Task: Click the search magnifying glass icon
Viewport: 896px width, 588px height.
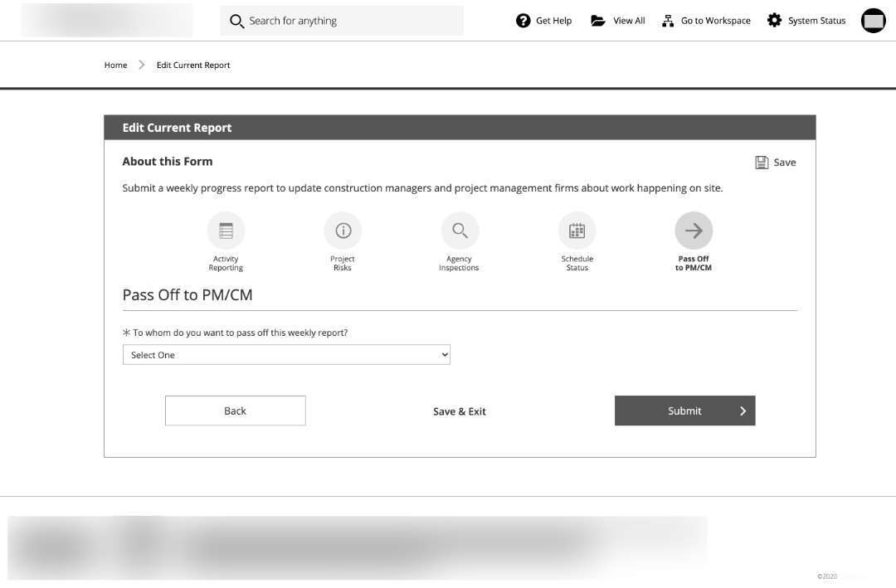Action: (236, 20)
